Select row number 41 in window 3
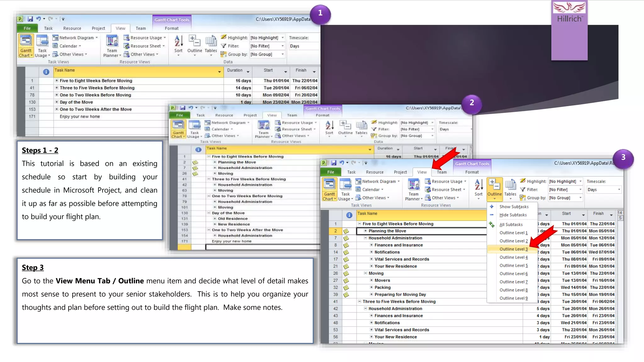This screenshot has width=644, height=362. [x=335, y=302]
